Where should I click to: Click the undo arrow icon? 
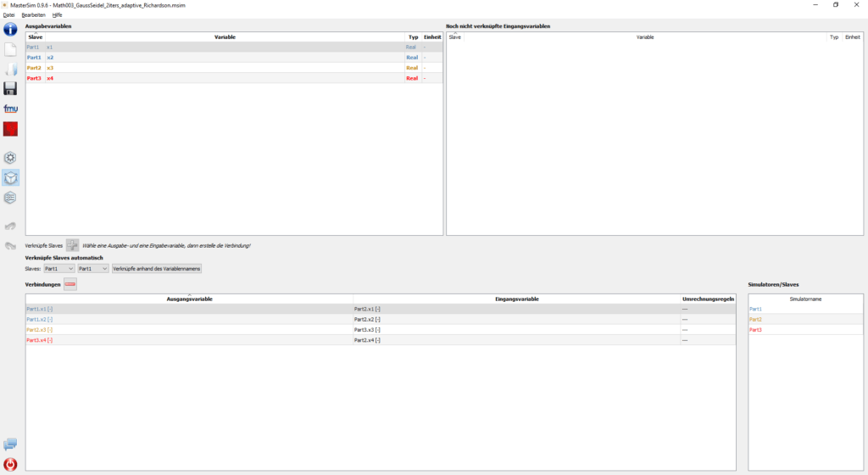click(10, 226)
